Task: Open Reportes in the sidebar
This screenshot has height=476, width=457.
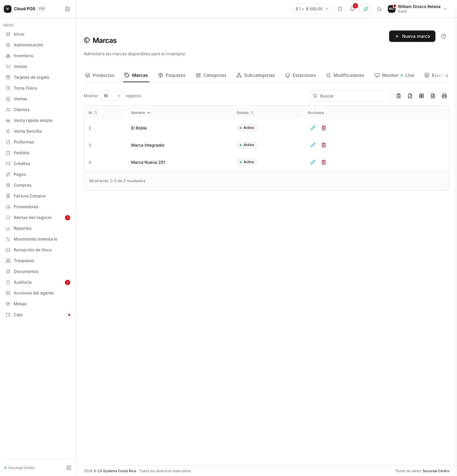Action: 38,228
